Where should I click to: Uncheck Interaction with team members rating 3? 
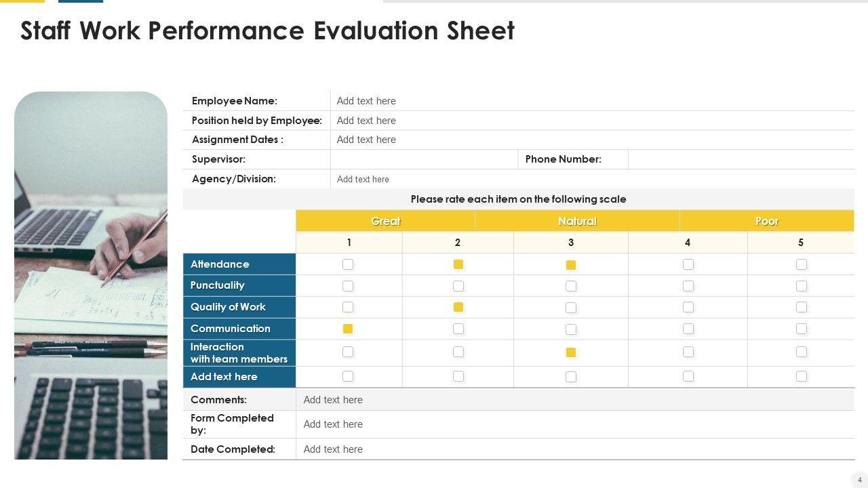pyautogui.click(x=571, y=352)
